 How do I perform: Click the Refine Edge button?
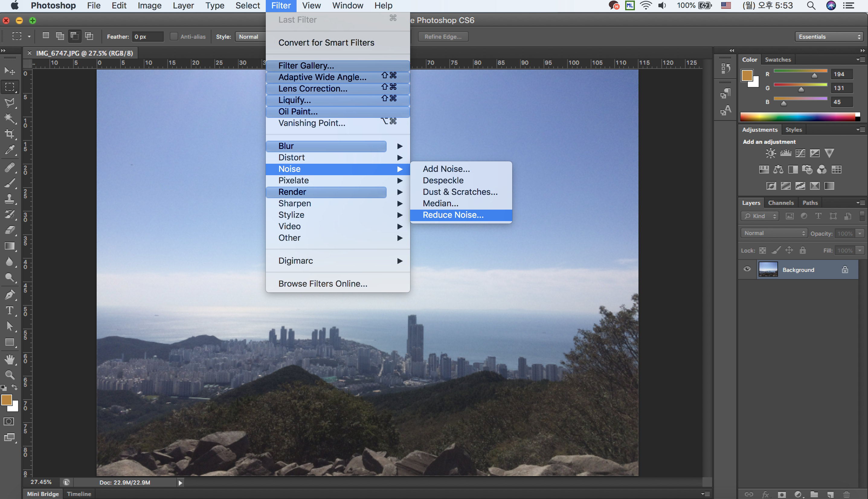[443, 37]
